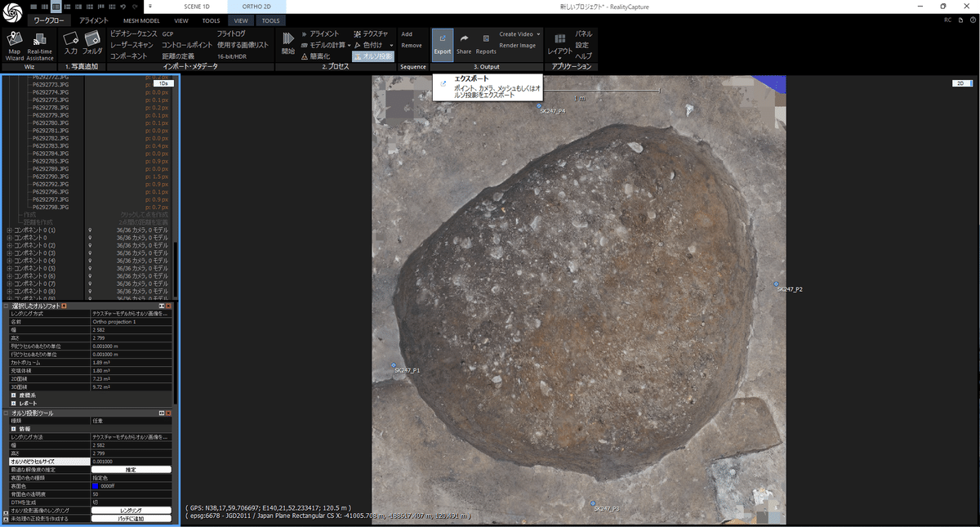Click the SK247_P3 control point marker

(x=593, y=503)
